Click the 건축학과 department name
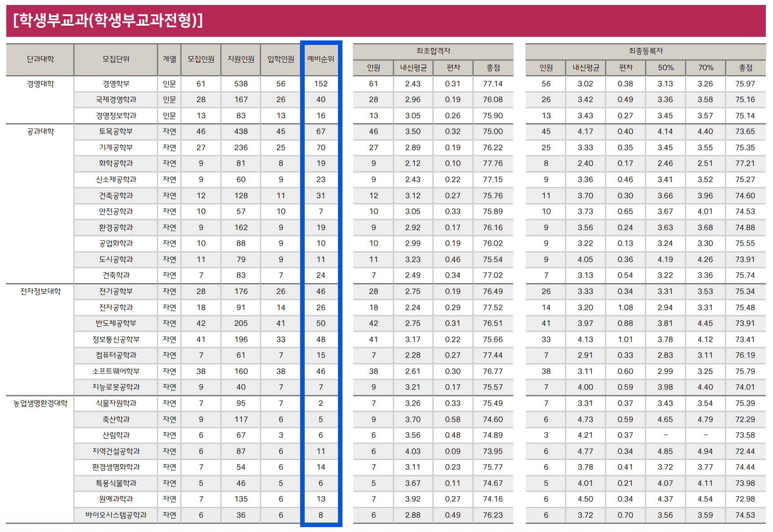This screenshot has height=532, width=773. point(116,275)
